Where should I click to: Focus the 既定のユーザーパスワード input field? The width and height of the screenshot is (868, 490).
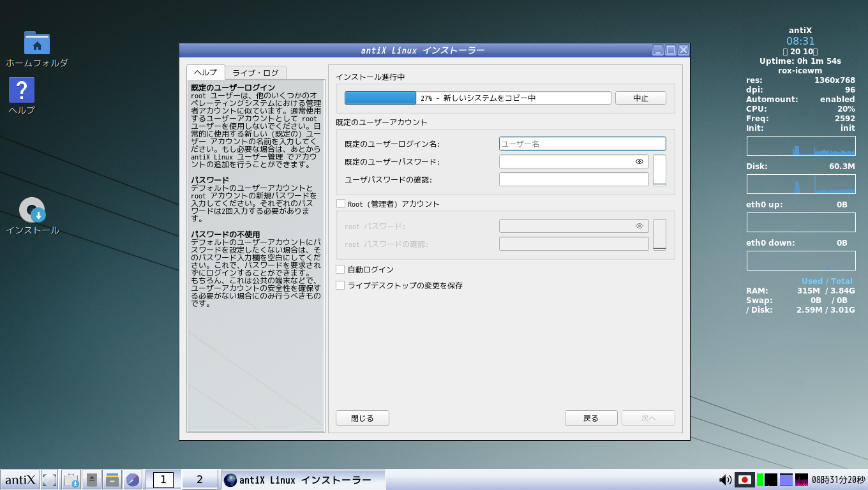574,161
